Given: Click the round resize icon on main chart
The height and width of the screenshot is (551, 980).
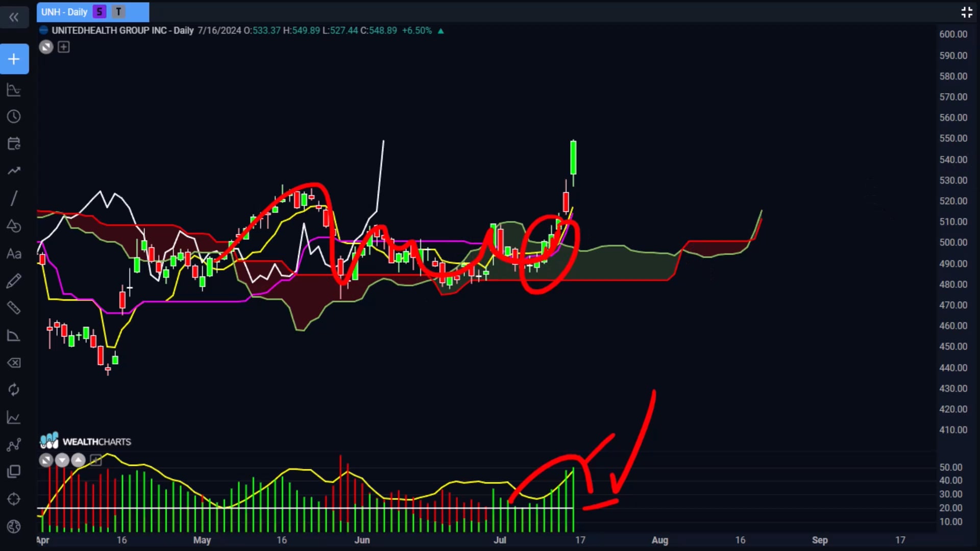Looking at the screenshot, I should click(x=46, y=47).
